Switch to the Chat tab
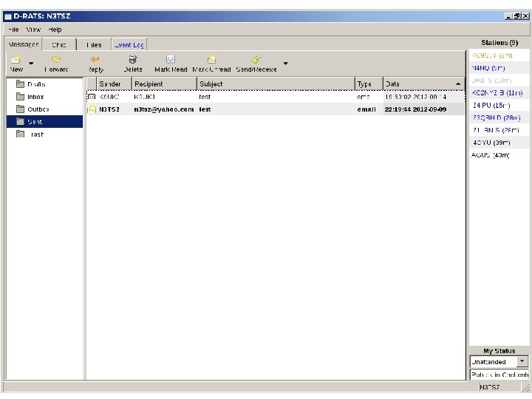532x399 pixels. pos(59,45)
